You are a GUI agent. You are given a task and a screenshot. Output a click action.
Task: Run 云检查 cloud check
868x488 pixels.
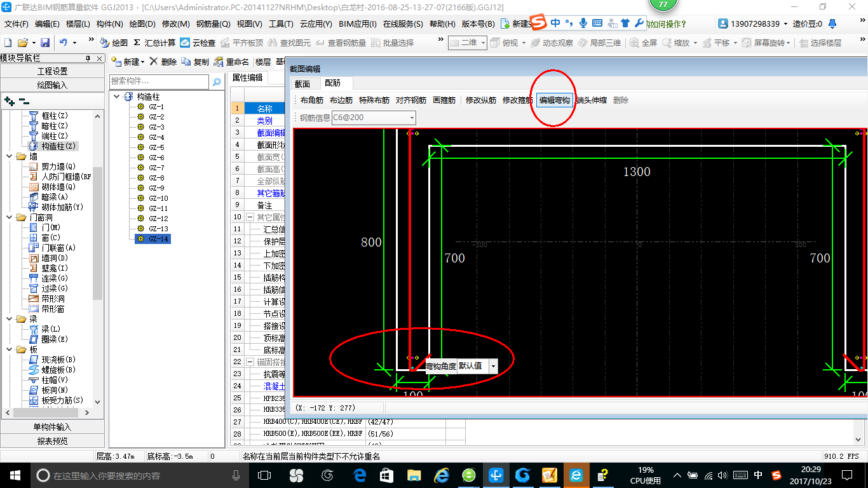[x=198, y=43]
